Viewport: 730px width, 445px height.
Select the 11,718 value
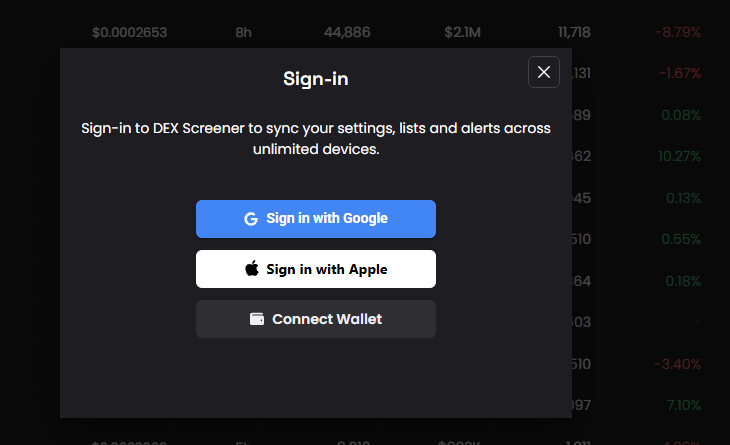tap(575, 33)
